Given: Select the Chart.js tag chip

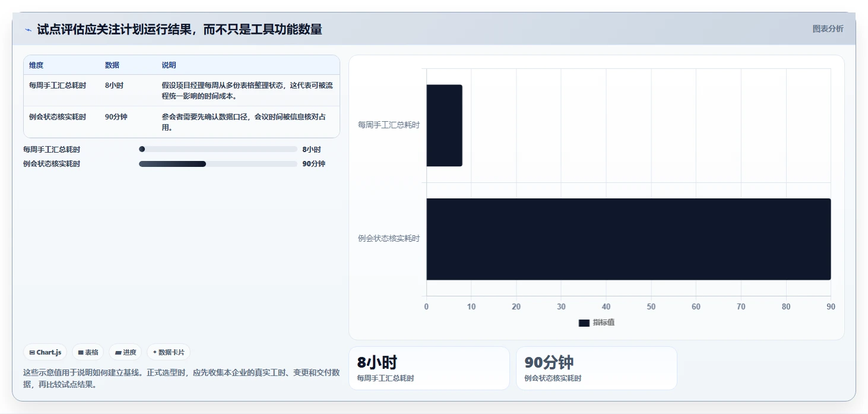Looking at the screenshot, I should point(46,352).
